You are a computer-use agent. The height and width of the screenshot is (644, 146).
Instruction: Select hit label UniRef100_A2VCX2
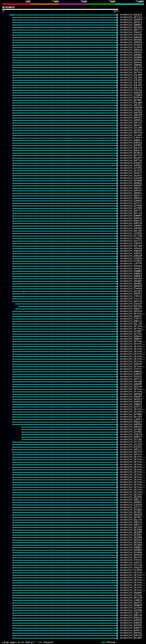[131, 407]
